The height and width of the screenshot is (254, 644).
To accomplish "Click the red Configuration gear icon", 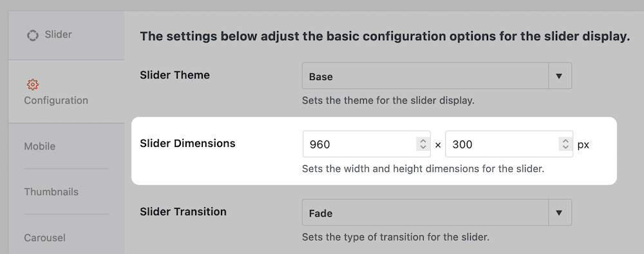I will 33,84.
